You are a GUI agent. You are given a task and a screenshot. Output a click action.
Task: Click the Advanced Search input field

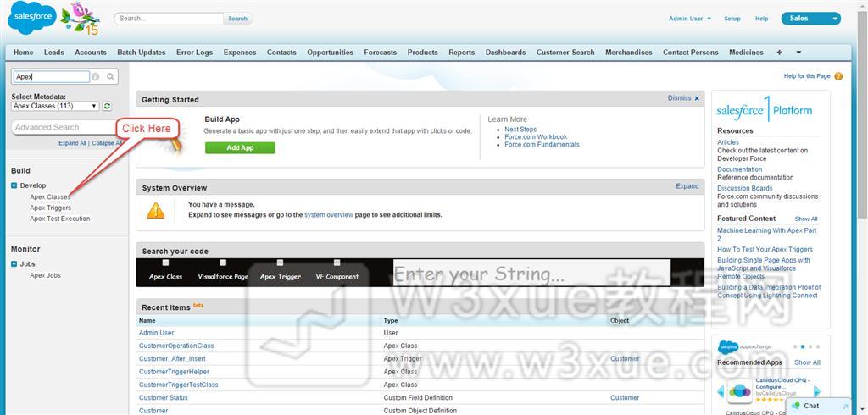pos(64,127)
